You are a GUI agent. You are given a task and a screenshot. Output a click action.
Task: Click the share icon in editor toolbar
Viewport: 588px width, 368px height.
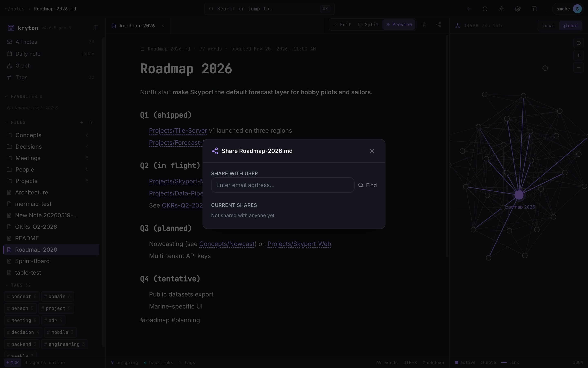click(439, 25)
